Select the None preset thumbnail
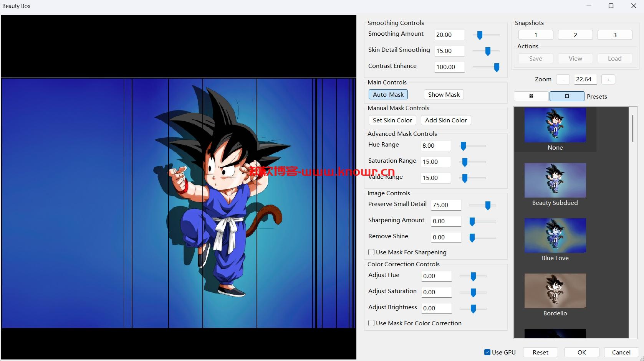The width and height of the screenshot is (644, 361). [x=555, y=125]
